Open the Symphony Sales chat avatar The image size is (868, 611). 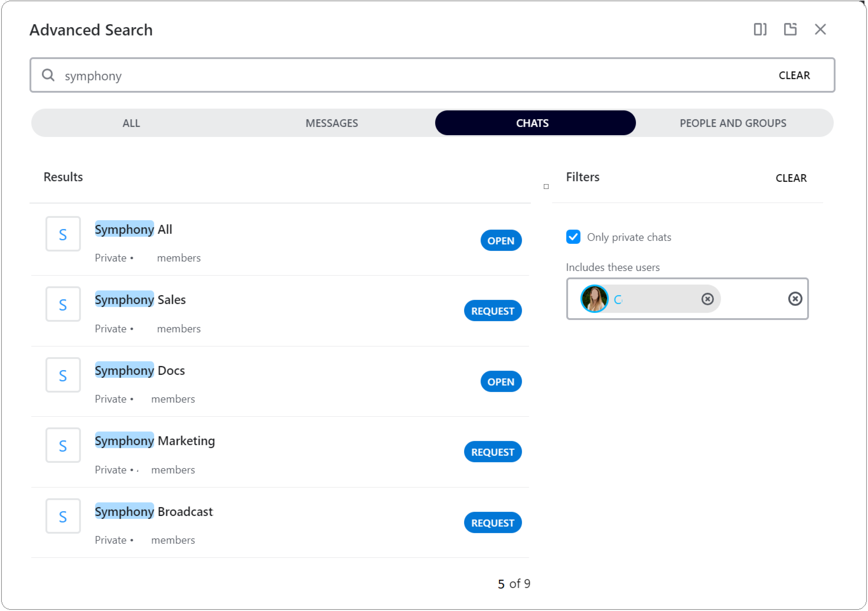point(63,305)
